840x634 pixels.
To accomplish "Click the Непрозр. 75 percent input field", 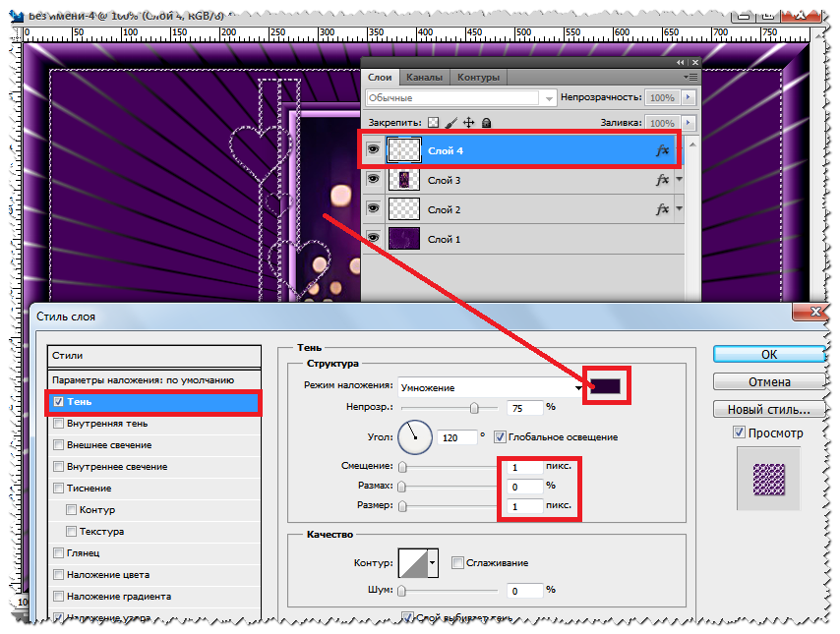I will point(525,409).
